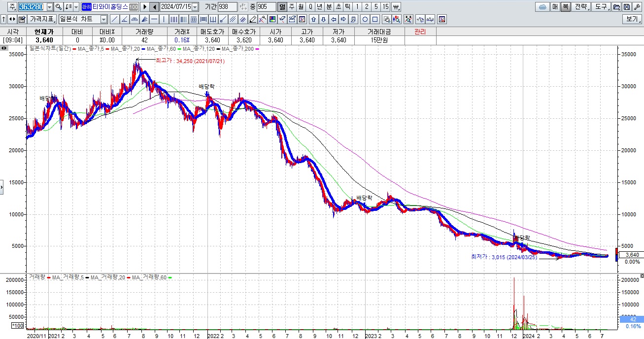Viewport: 644px width, 339px height.
Task: Open the 보기 view dropdown
Action: [632, 19]
